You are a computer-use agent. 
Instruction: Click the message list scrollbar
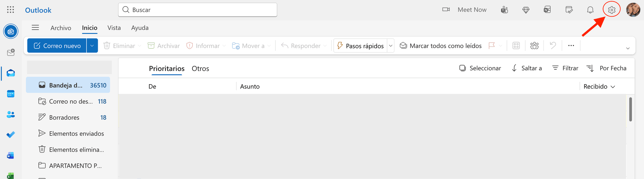coord(630,109)
